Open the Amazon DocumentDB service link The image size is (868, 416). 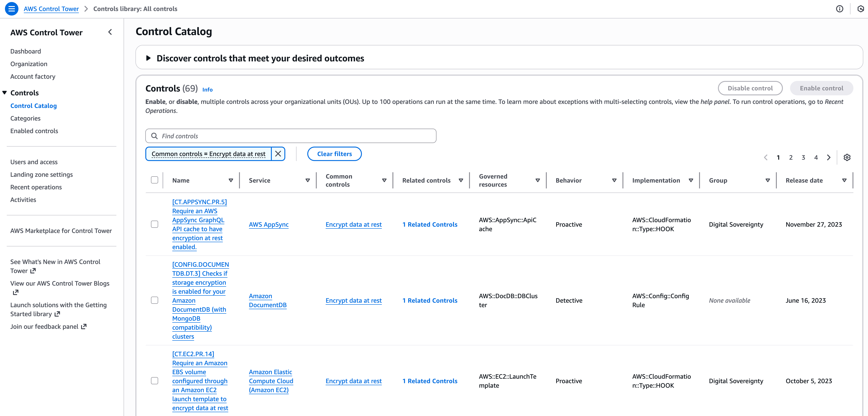click(268, 300)
